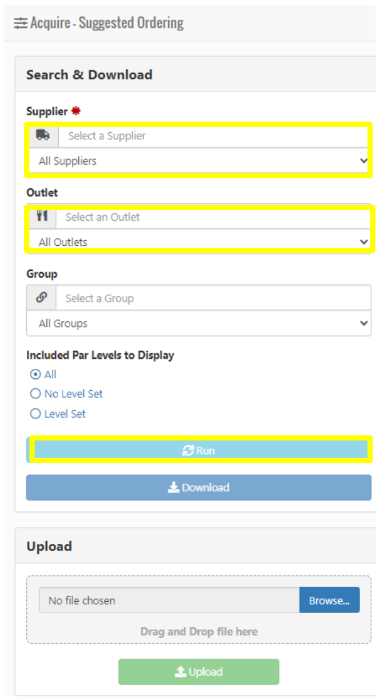Select the All par levels radio
Viewport: 385px width, 697px height.
pos(35,374)
